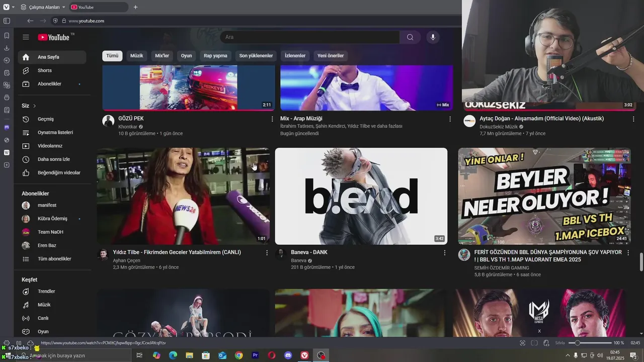Open the manifest subscription channel

pyautogui.click(x=52, y=205)
